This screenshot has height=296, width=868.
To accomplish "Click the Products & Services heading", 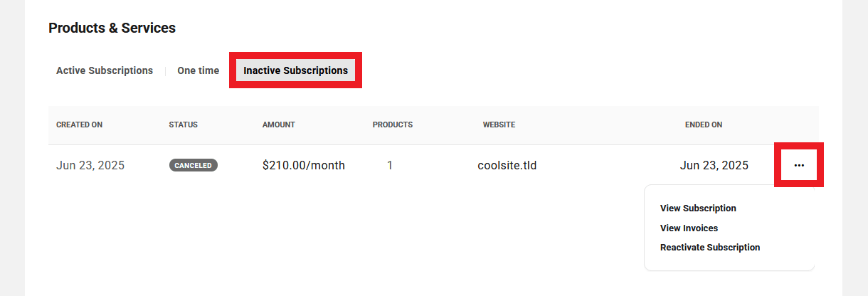I will click(x=112, y=28).
